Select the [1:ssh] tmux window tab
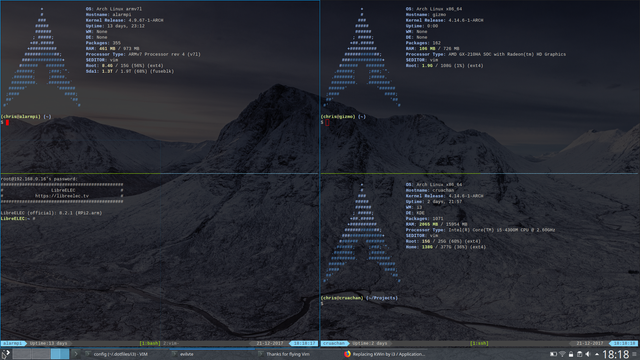The image size is (640, 360). pos(479,343)
